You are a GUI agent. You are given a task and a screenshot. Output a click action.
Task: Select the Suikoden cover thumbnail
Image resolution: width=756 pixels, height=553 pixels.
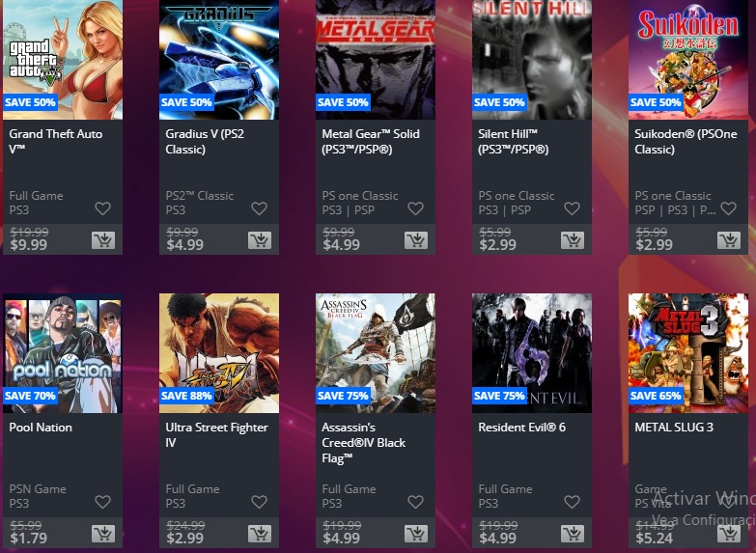[x=688, y=60]
